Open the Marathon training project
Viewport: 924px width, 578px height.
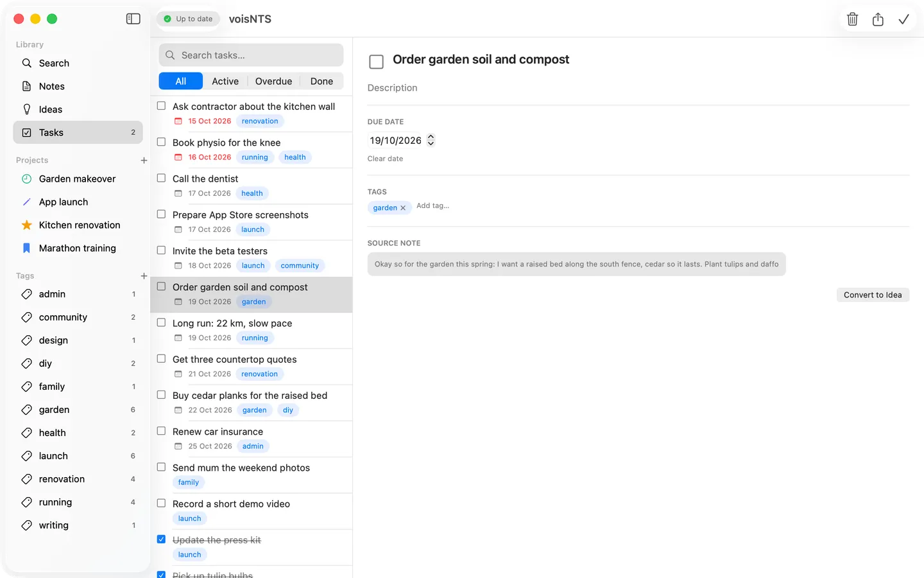pyautogui.click(x=78, y=248)
